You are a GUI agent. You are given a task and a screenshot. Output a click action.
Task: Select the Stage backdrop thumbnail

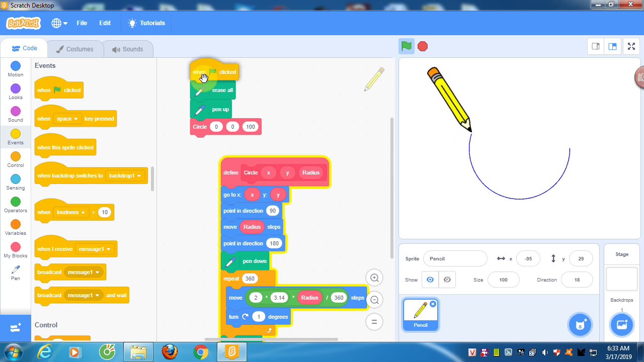click(x=621, y=279)
